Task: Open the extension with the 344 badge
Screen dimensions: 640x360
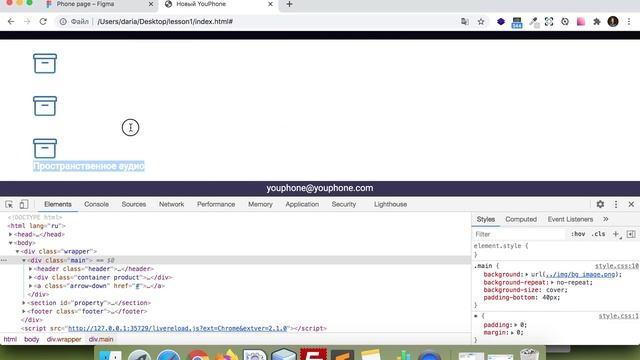Action: (x=517, y=22)
